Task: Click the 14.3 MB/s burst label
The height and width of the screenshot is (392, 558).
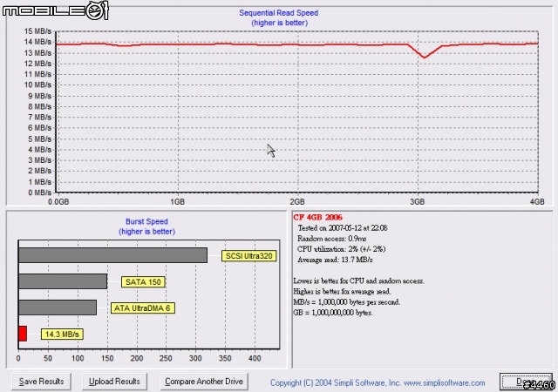Action: [x=62, y=335]
